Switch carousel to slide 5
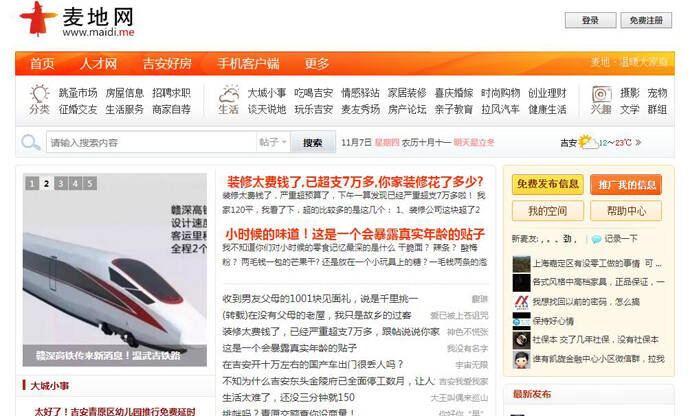The height and width of the screenshot is (416, 690). click(89, 184)
